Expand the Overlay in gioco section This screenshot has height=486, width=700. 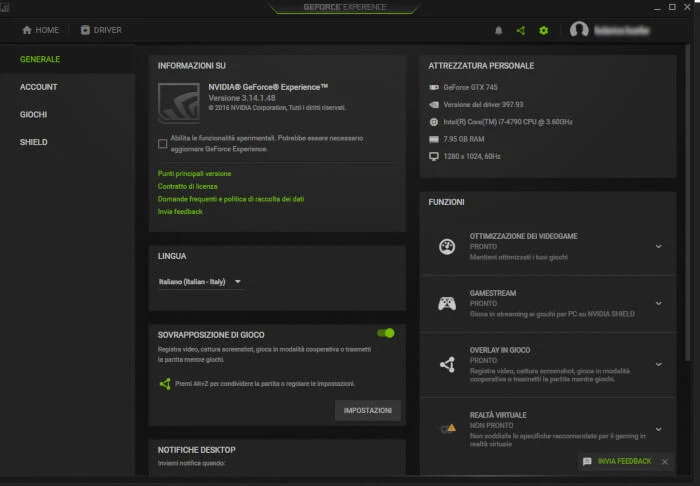(x=658, y=365)
